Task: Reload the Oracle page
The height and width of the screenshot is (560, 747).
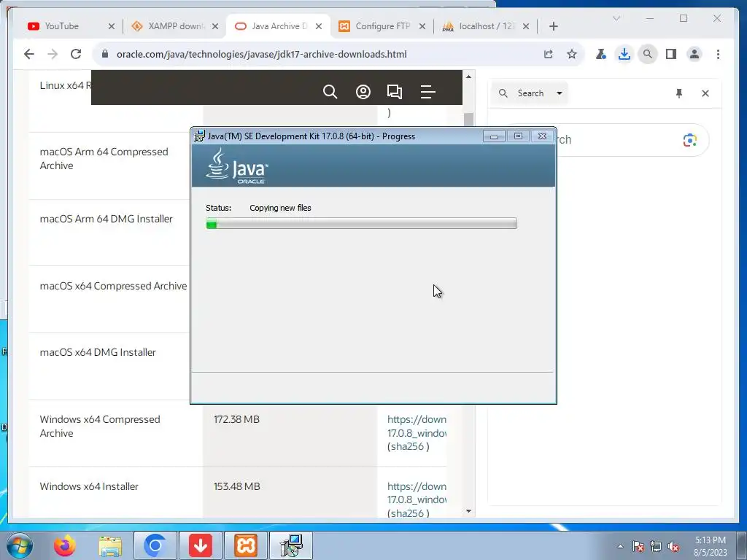Action: click(x=76, y=54)
